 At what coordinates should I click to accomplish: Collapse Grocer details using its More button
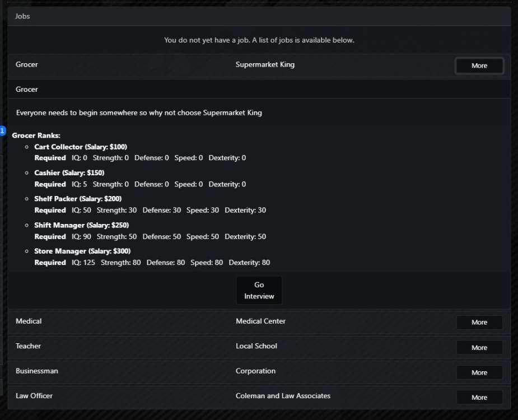pyautogui.click(x=479, y=66)
